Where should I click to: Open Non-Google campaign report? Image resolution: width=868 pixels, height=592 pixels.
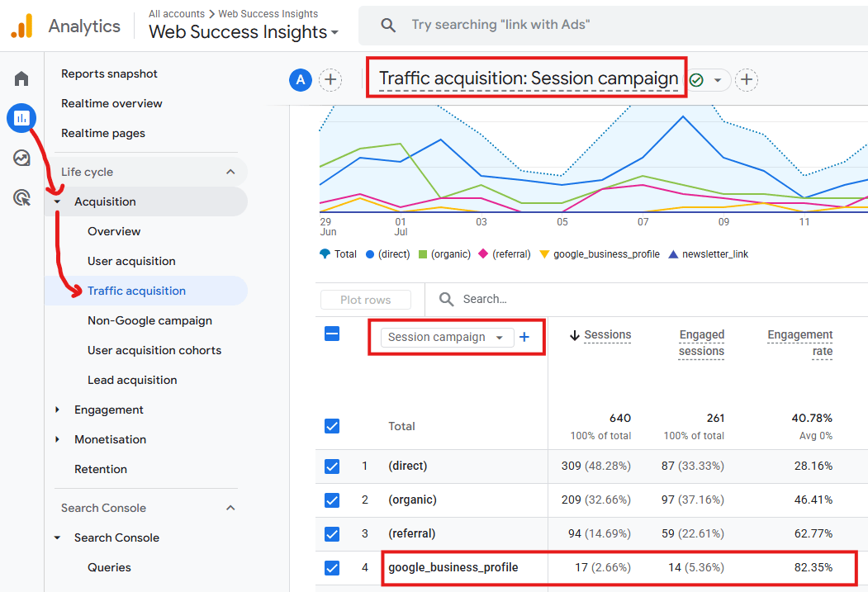pos(149,321)
